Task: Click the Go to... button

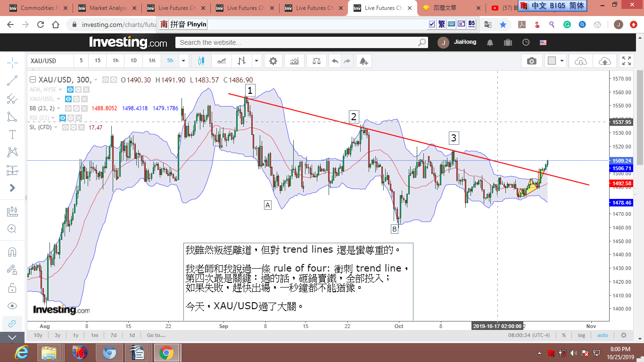Action: (x=156, y=335)
